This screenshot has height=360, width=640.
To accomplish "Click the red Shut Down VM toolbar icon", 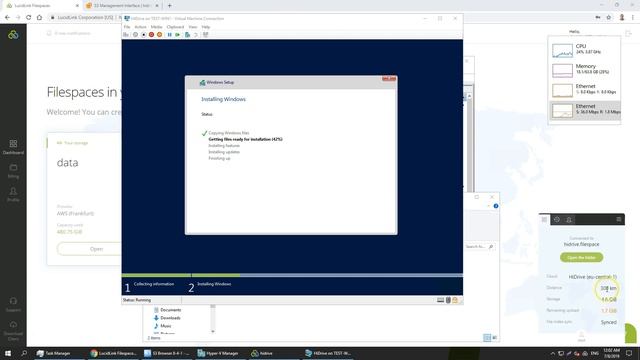I will tap(151, 35).
